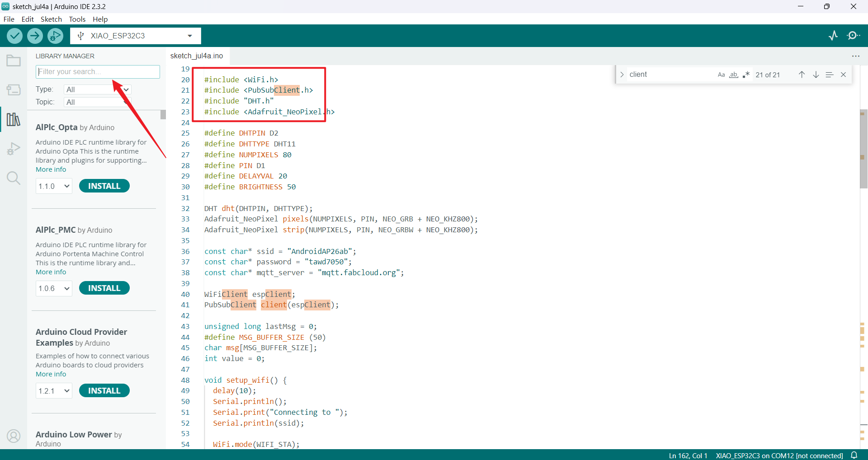Viewport: 868px width, 460px height.
Task: Click the '21 of 21' match counter
Action: 768,75
